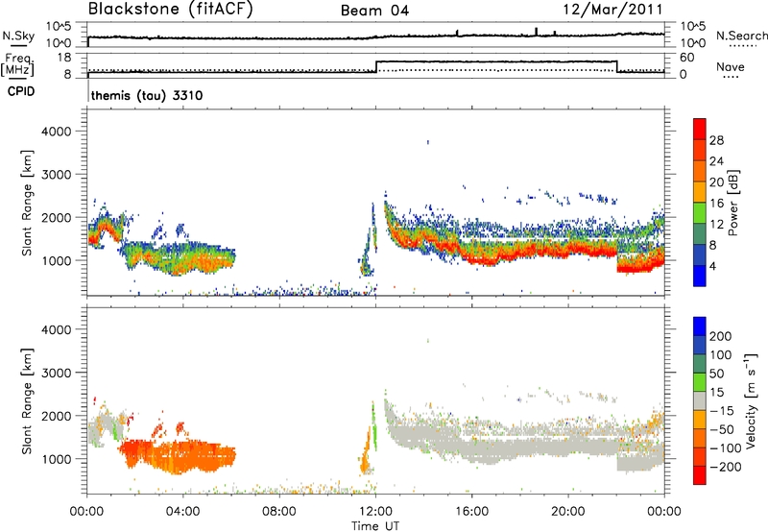Click the "Time UT" axis title
The image size is (768, 532).
tap(375, 525)
